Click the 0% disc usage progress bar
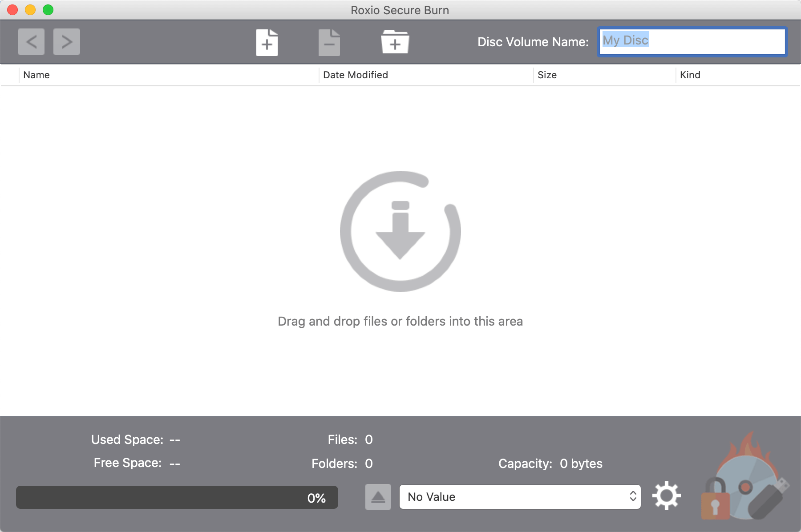 click(177, 497)
